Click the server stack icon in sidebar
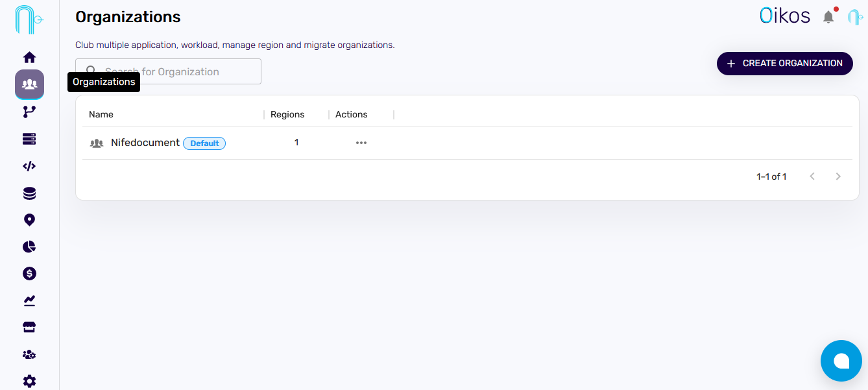The width and height of the screenshot is (868, 390). [x=29, y=139]
